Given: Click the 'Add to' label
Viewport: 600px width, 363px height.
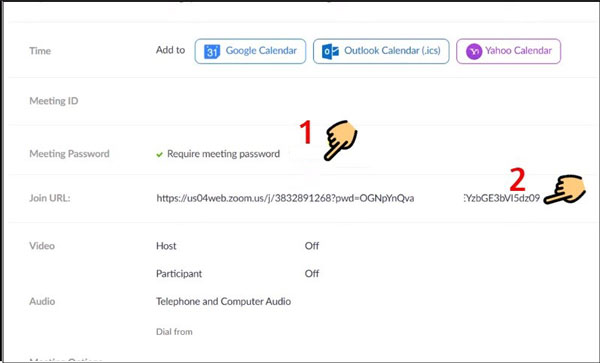Looking at the screenshot, I should pyautogui.click(x=170, y=50).
